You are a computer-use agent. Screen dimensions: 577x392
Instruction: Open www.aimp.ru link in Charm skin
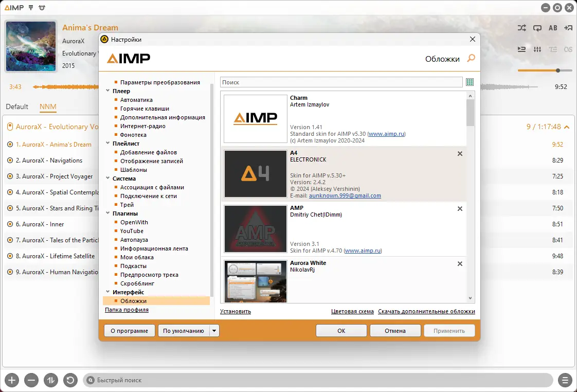(386, 134)
